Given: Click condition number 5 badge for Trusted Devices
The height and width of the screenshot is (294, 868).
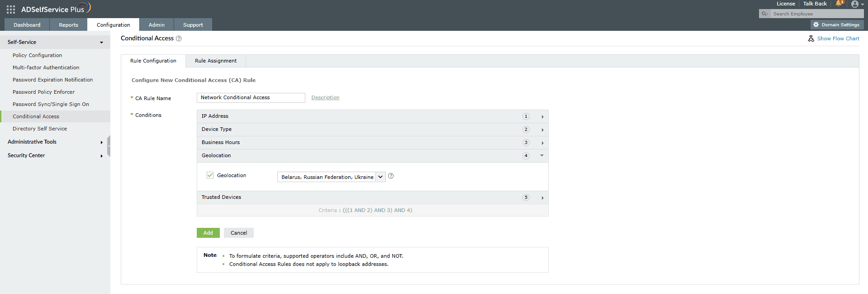Looking at the screenshot, I should 526,198.
